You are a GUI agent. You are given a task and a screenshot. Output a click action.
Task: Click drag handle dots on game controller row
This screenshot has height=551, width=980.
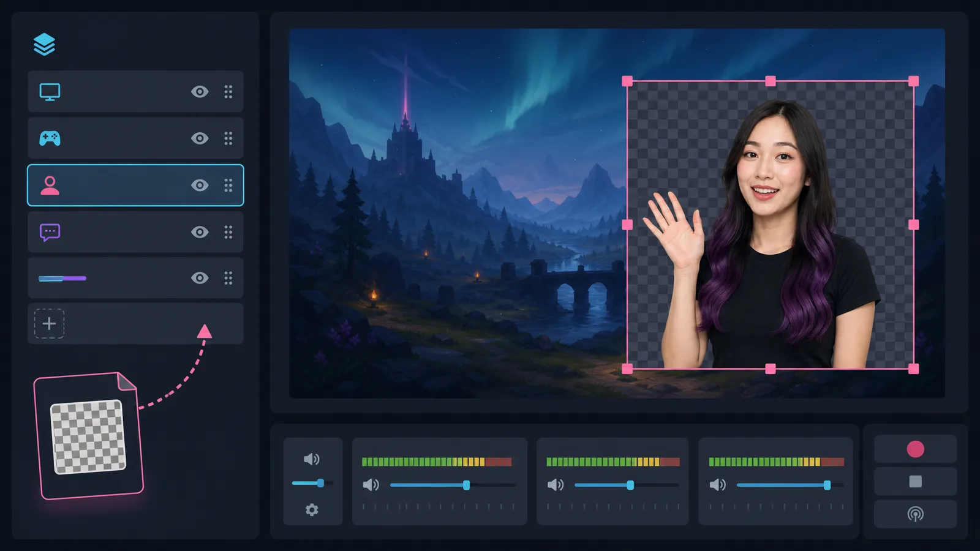(x=228, y=138)
